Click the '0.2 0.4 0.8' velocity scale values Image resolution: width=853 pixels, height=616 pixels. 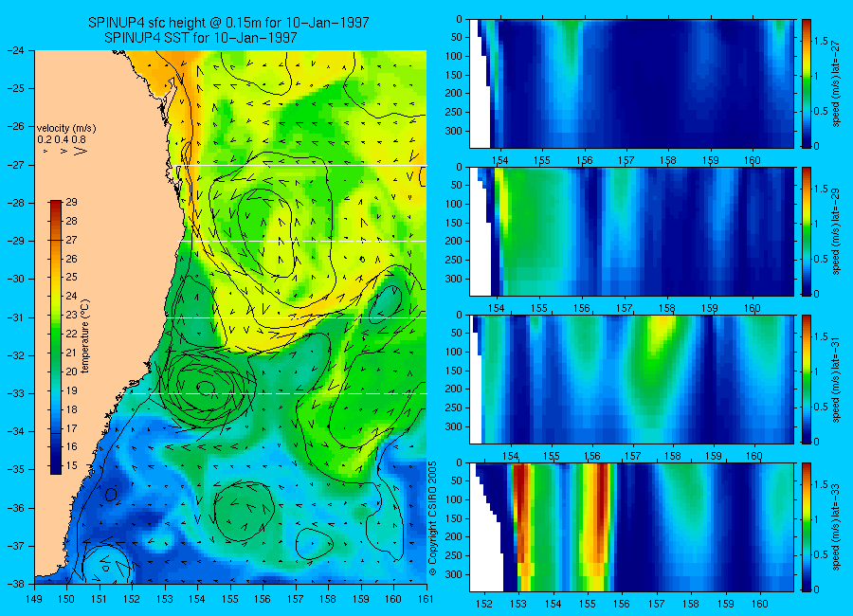tap(62, 139)
